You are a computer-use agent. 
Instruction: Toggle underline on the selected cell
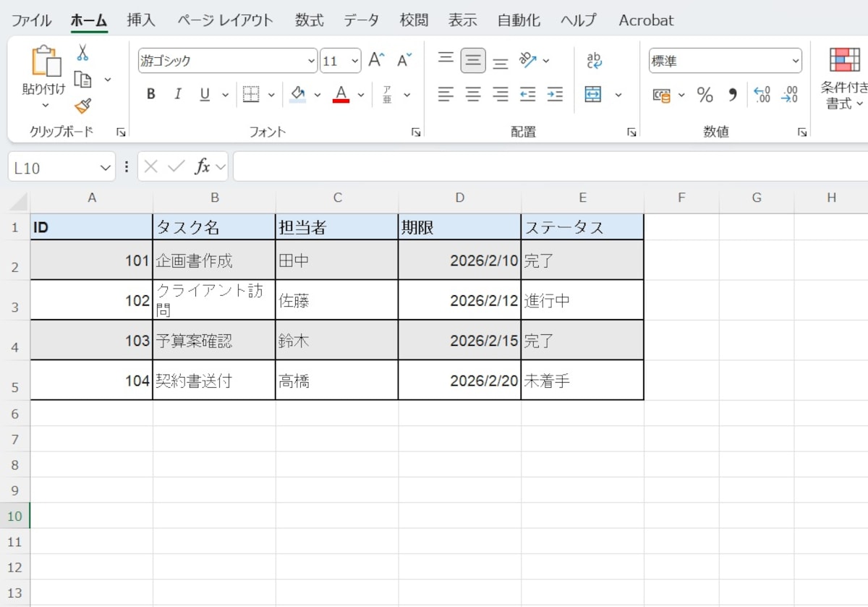click(x=204, y=94)
